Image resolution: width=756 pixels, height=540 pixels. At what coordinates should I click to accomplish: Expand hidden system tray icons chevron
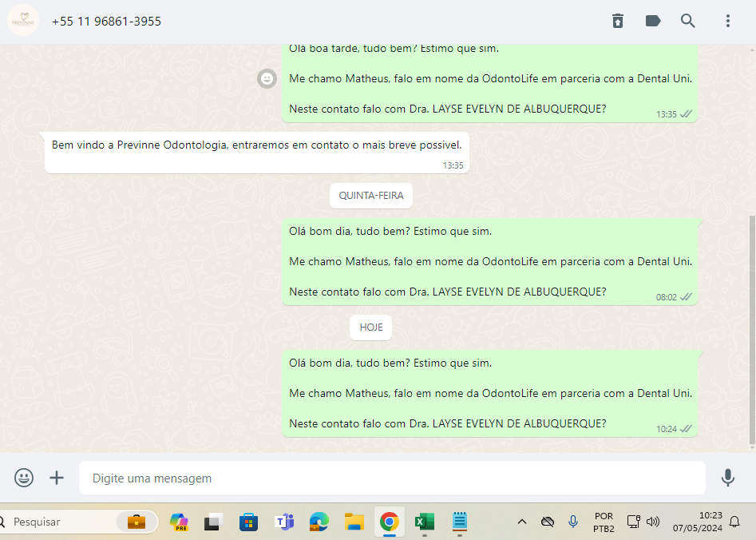tap(521, 522)
